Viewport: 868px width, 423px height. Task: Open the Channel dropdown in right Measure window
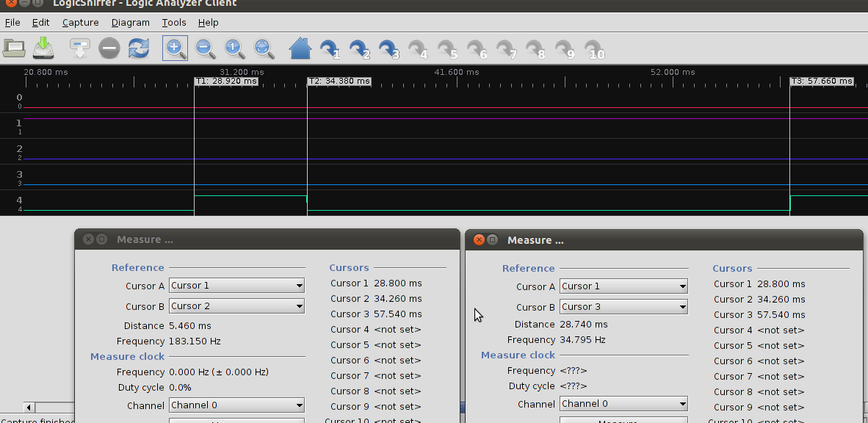(623, 403)
